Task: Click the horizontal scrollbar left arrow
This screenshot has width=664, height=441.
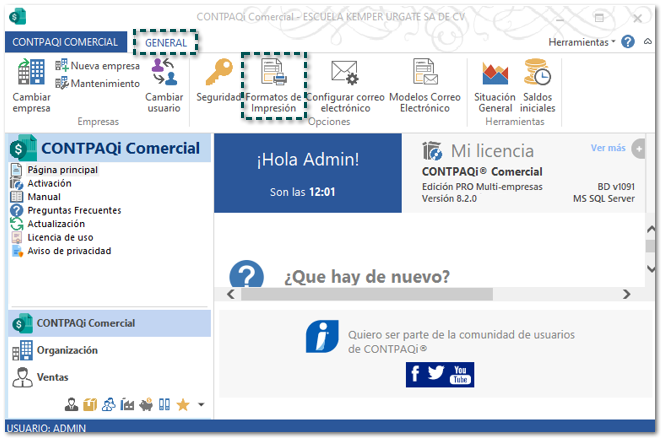Action: [231, 294]
